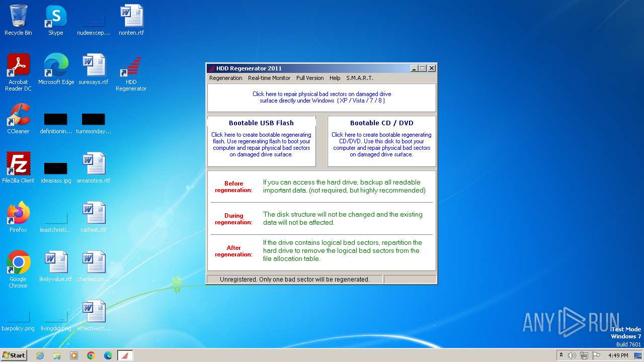
Task: Open the Full Version menu
Action: point(310,78)
